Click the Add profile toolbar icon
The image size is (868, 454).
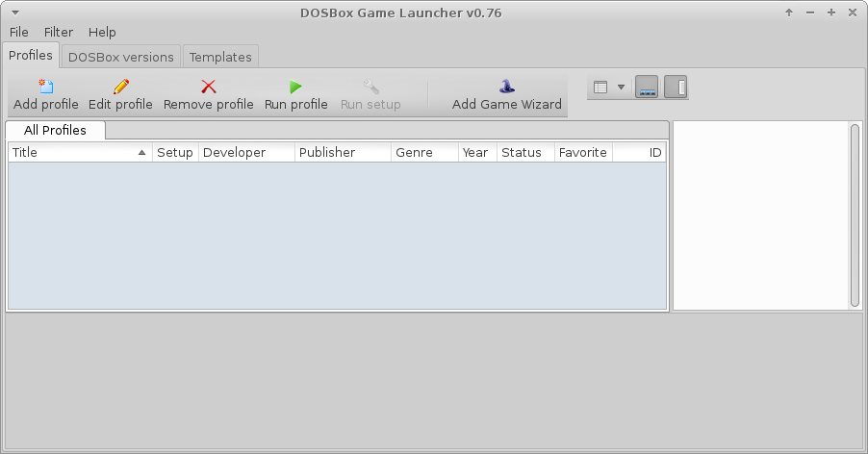(x=46, y=87)
